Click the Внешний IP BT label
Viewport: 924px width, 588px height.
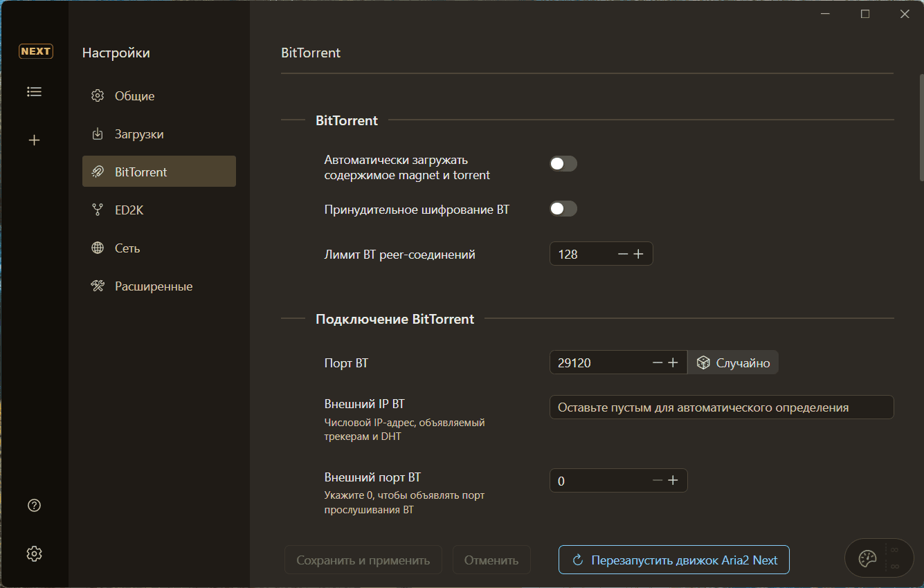click(365, 403)
